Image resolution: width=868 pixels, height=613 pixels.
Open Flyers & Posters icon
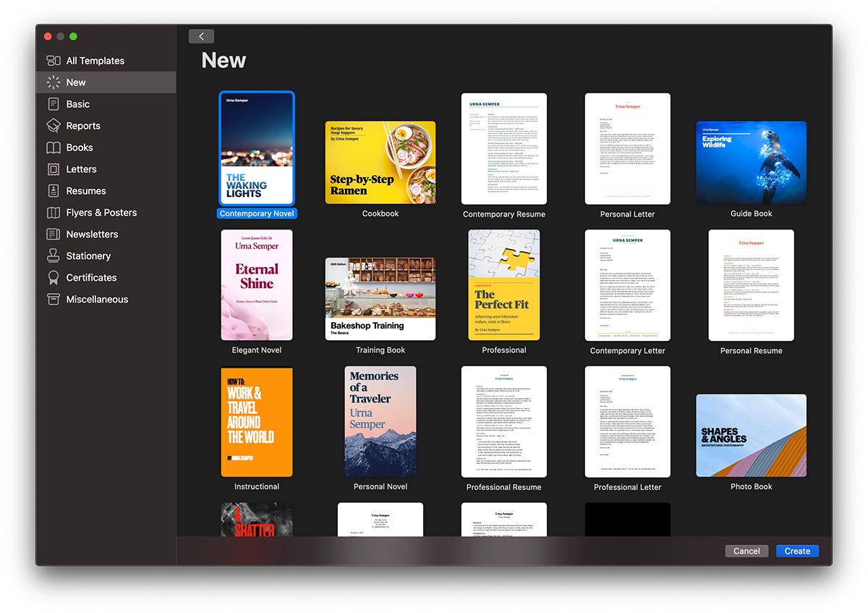pos(54,213)
